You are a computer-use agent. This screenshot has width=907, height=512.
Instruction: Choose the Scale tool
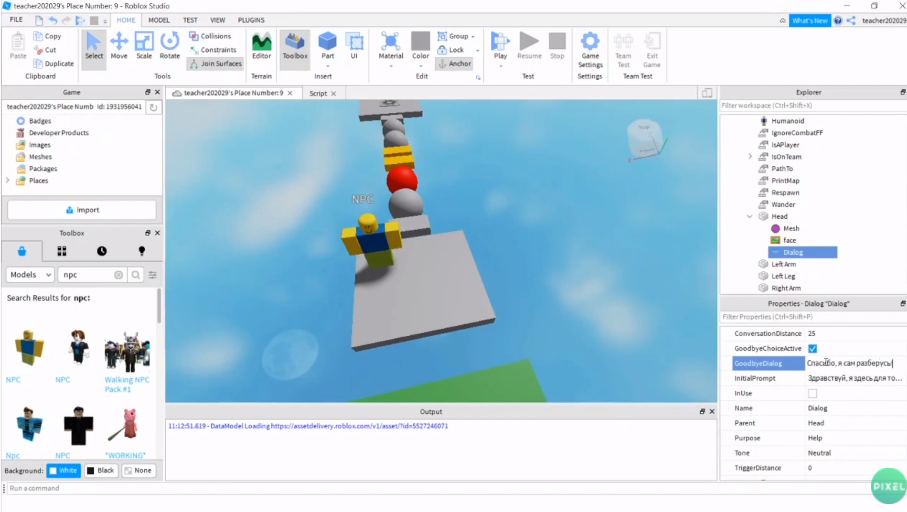144,46
